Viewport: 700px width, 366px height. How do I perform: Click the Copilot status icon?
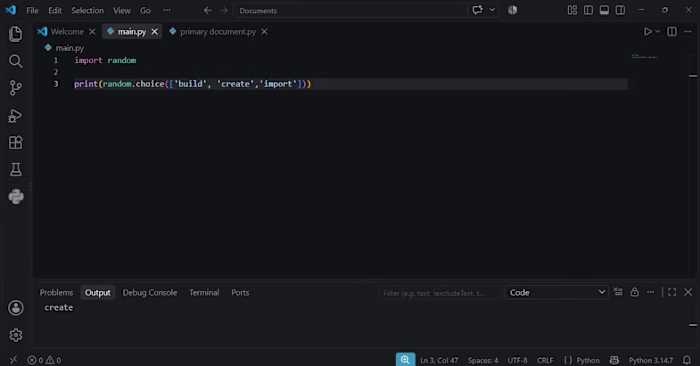[x=614, y=360]
